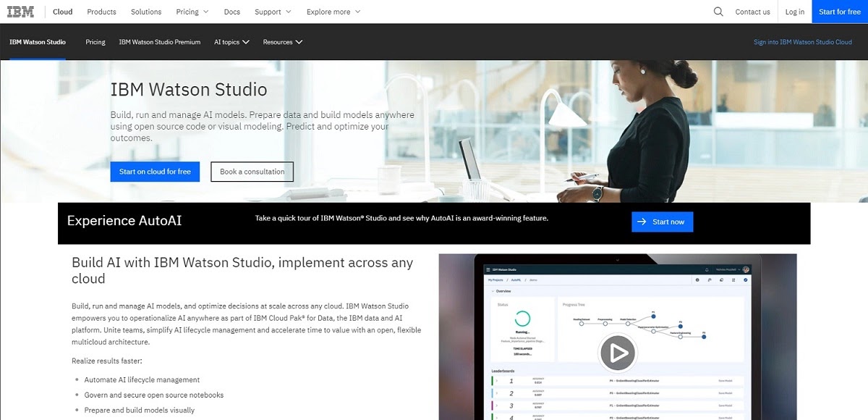Click the Book a consultation button

click(x=252, y=172)
